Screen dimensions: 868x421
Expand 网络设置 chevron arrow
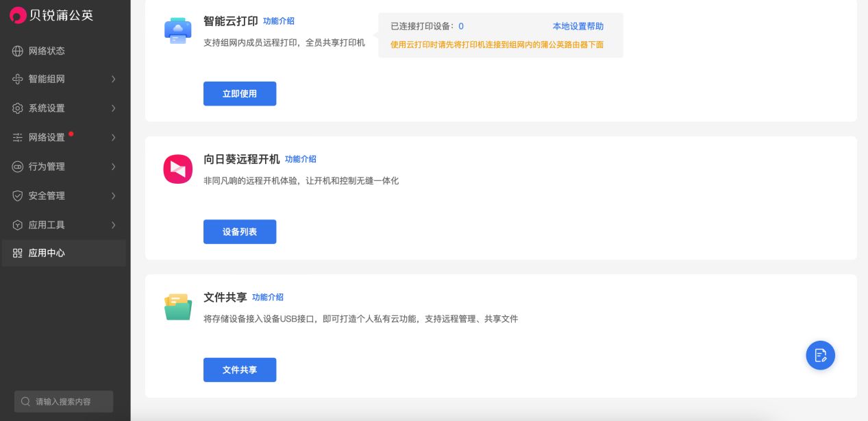coord(114,137)
